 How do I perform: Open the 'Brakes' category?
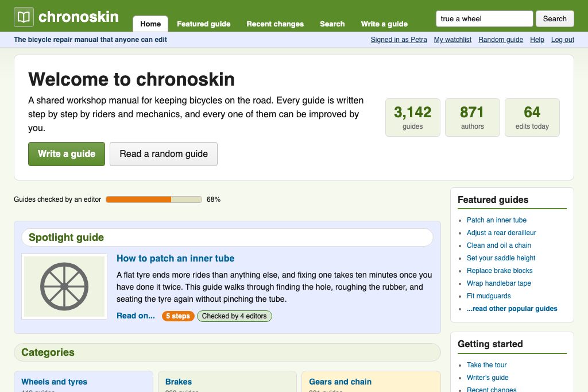coord(179,382)
